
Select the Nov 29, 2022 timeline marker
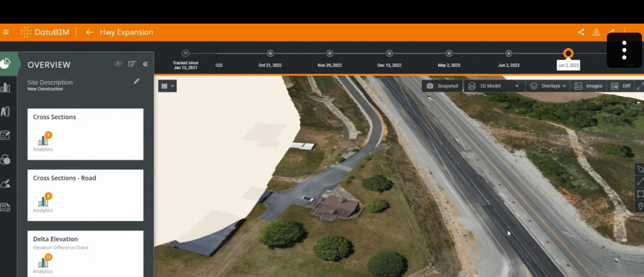pyautogui.click(x=330, y=53)
